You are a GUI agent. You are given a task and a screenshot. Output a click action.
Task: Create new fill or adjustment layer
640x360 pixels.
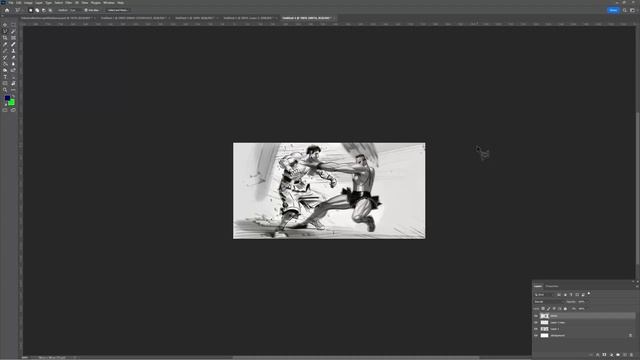click(611, 355)
